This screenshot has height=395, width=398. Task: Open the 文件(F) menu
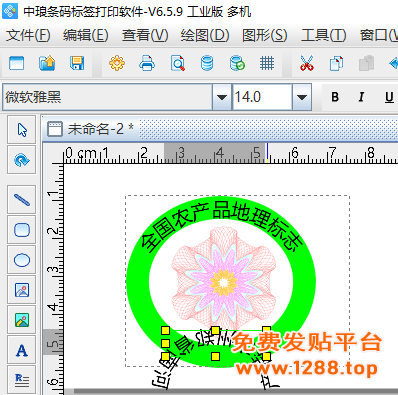pyautogui.click(x=28, y=35)
